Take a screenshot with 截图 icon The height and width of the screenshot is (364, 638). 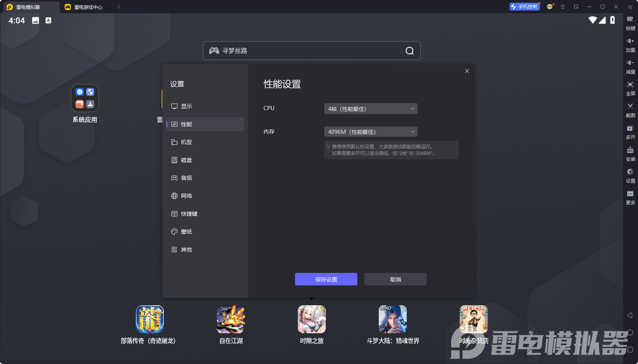(x=630, y=111)
